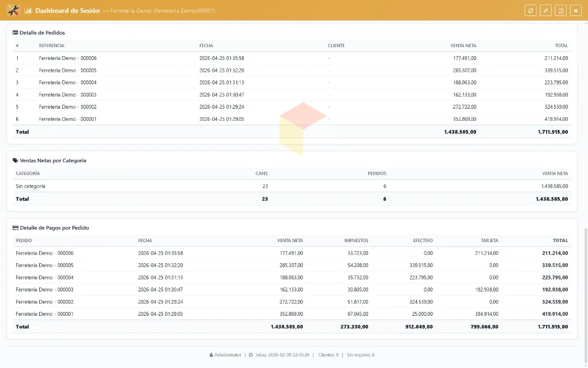Refresh the session dashboard

click(x=530, y=10)
